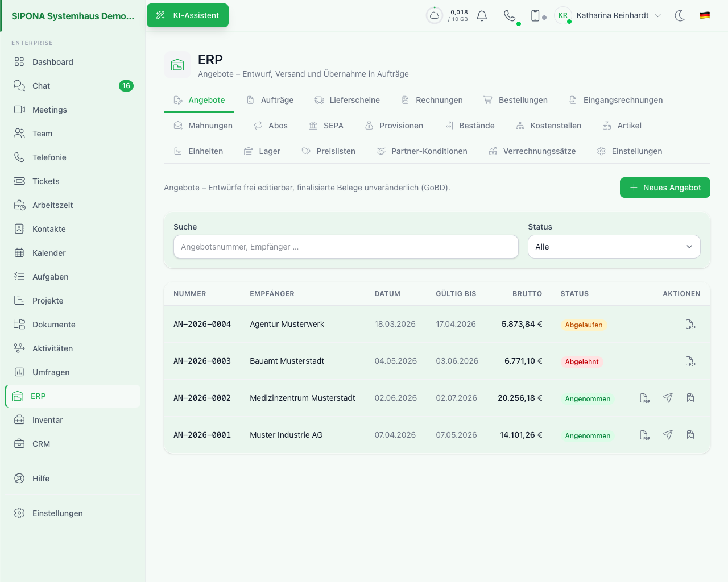Download PDF for offer AN-2026-0003
Image resolution: width=728 pixels, height=582 pixels.
point(690,361)
